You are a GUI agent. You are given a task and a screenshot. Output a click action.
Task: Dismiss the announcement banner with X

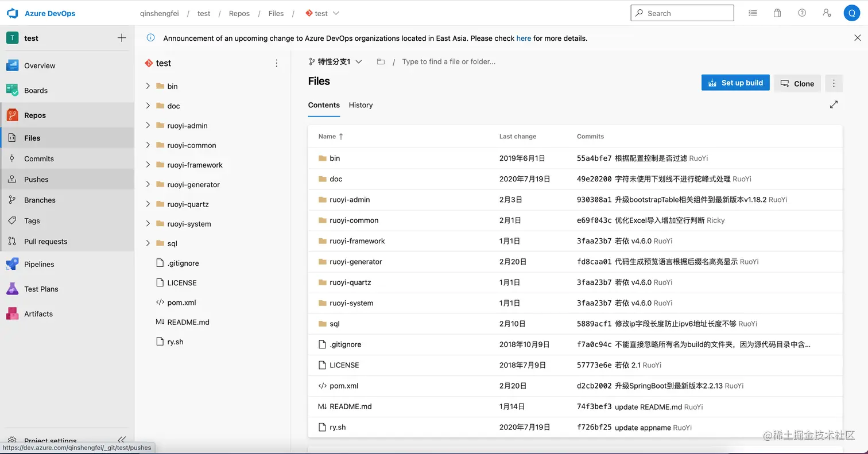(857, 38)
